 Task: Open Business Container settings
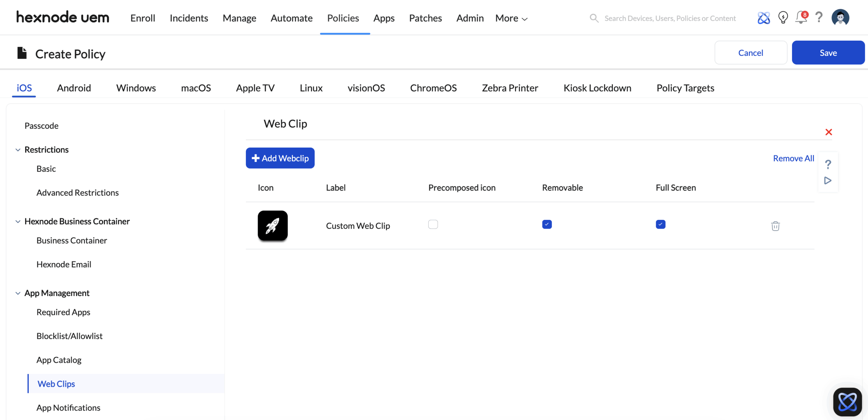click(72, 240)
